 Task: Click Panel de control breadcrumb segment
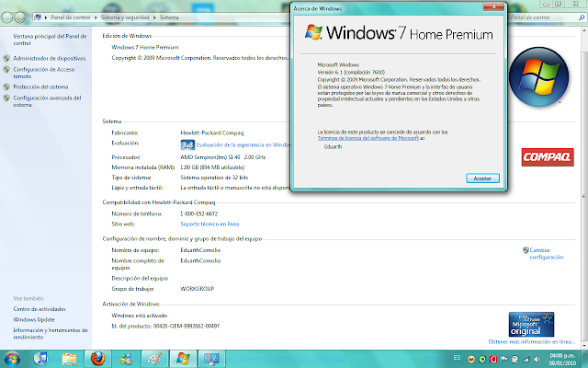click(x=71, y=17)
